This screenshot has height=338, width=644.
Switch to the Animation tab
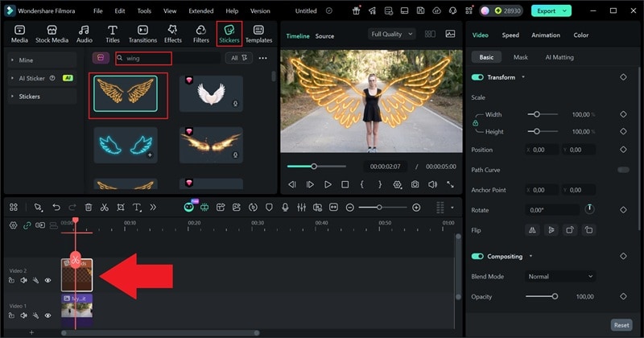coord(546,35)
